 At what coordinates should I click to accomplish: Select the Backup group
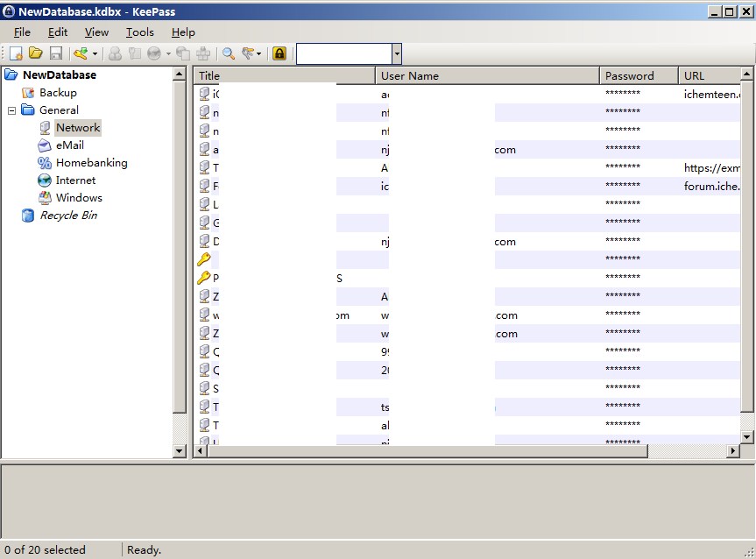[58, 93]
